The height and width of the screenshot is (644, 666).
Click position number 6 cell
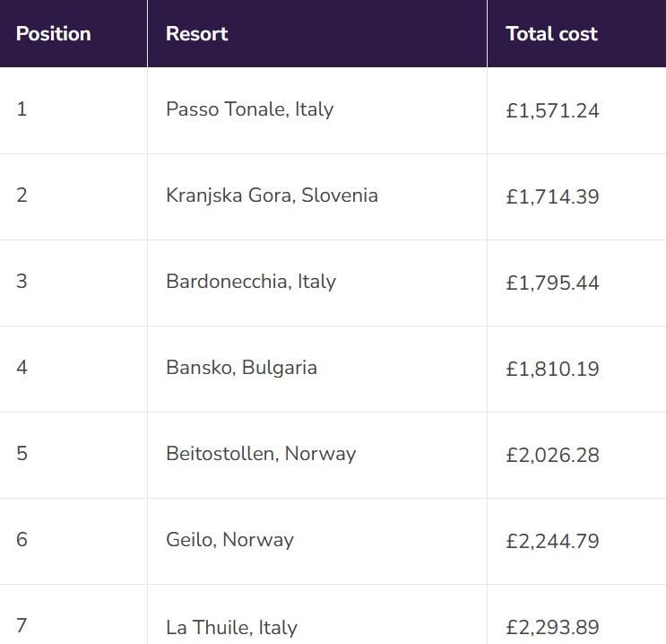tap(74, 541)
